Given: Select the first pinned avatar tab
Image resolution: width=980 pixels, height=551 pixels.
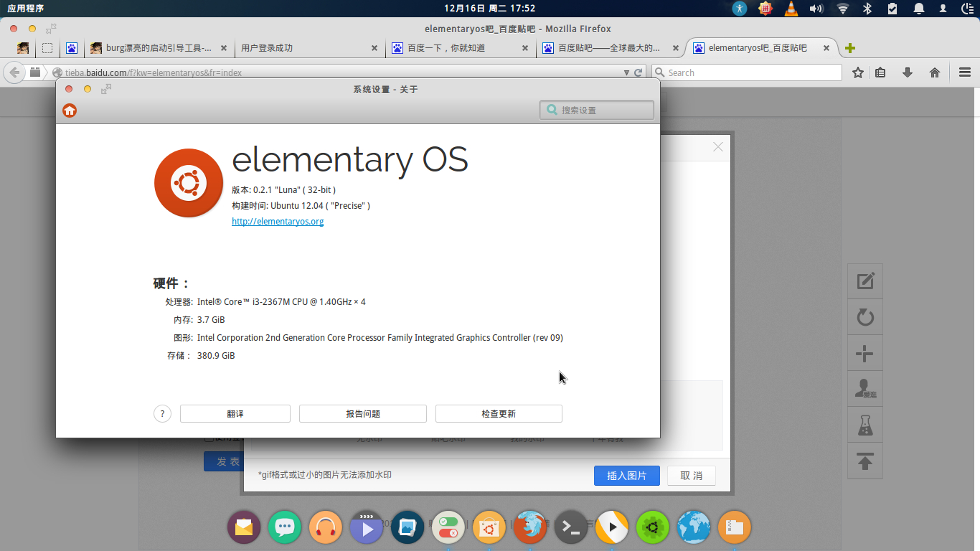Looking at the screenshot, I should (23, 48).
